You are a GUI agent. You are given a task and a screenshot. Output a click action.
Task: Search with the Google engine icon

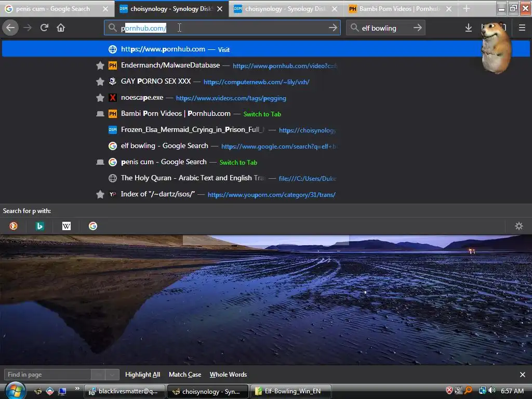[93, 226]
